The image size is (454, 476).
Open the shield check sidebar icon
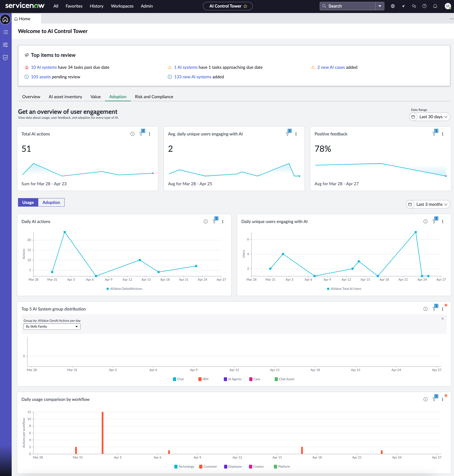(x=5, y=57)
